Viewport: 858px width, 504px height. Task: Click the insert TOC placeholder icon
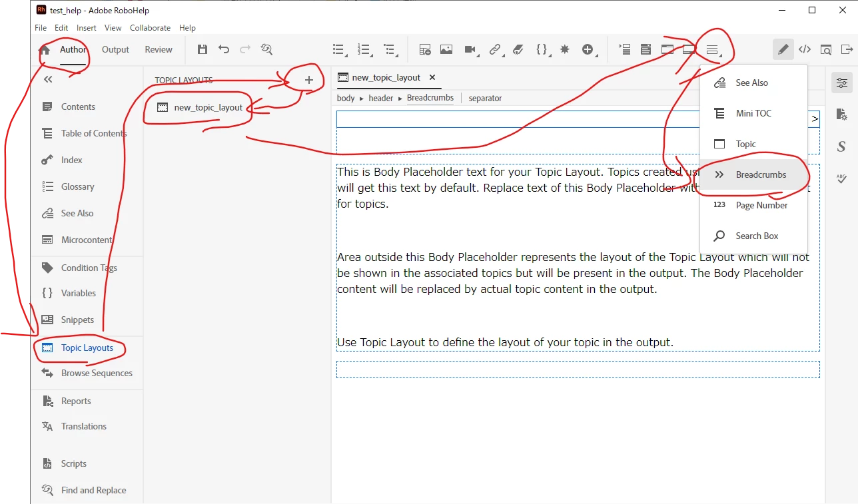pyautogui.click(x=625, y=49)
